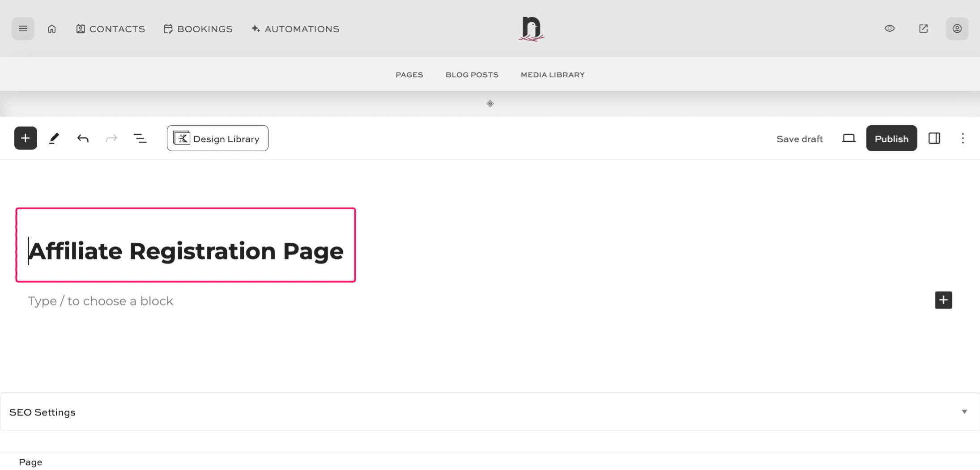Select the pencil edit tool
This screenshot has height=470, width=980.
(54, 138)
